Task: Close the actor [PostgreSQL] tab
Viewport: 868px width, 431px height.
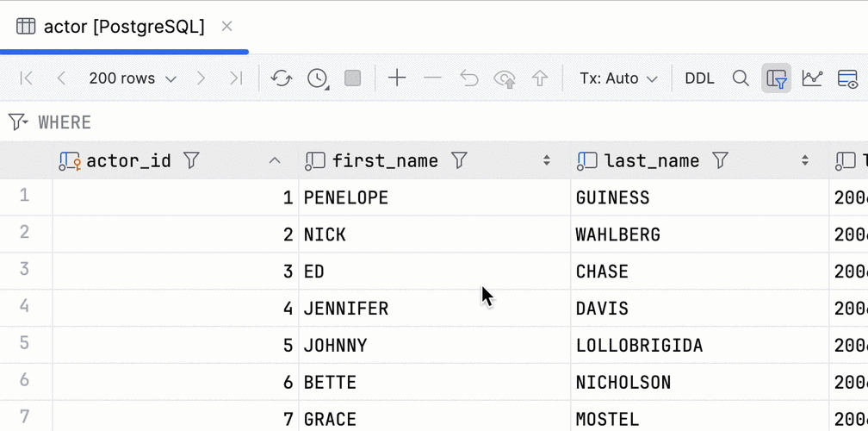Action: pyautogui.click(x=226, y=26)
